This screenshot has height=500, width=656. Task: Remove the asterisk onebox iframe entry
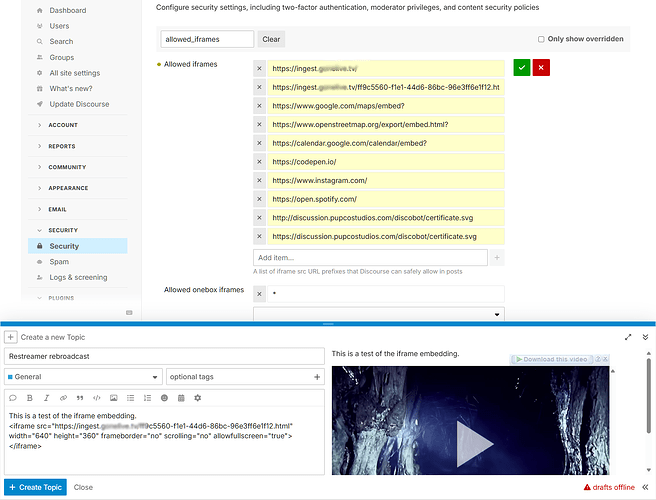259,294
